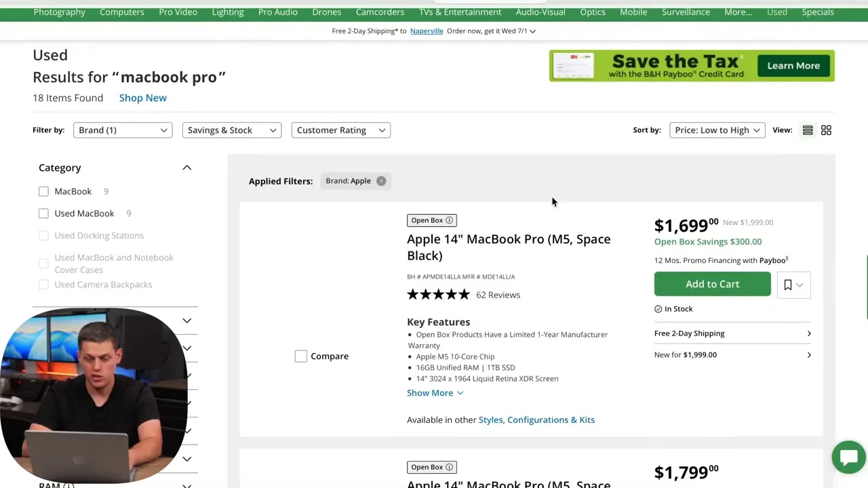Click the Open Box Savings $300.00 text

pyautogui.click(x=708, y=241)
